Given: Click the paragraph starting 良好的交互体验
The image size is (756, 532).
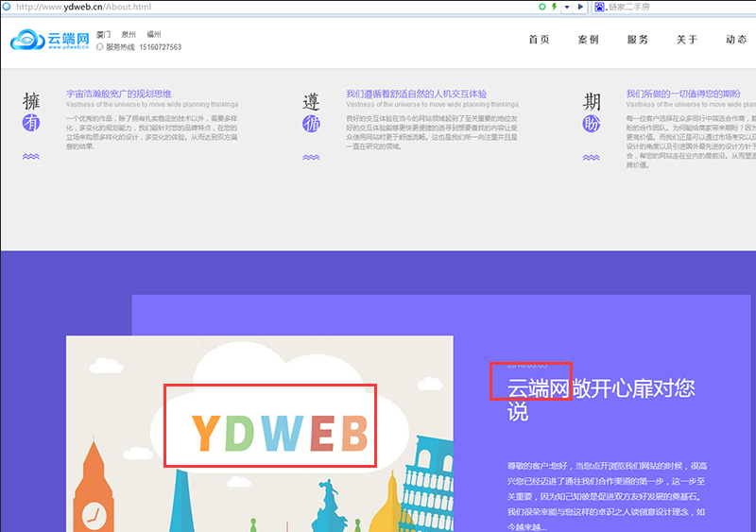Looking at the screenshot, I should (432, 132).
